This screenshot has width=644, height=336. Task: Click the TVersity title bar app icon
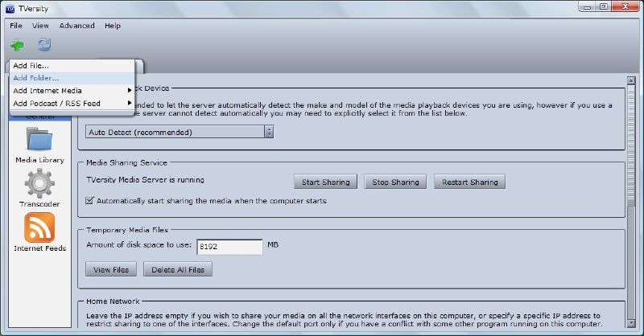[10, 9]
